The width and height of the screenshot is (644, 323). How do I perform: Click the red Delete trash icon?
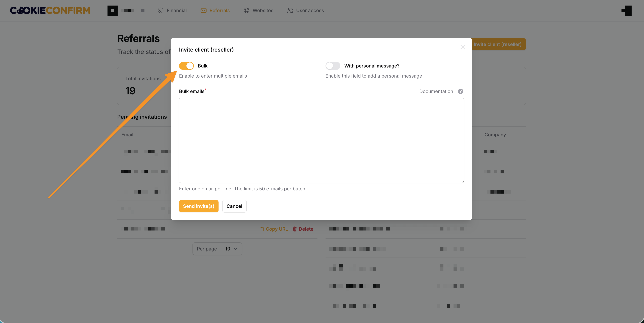[295, 229]
